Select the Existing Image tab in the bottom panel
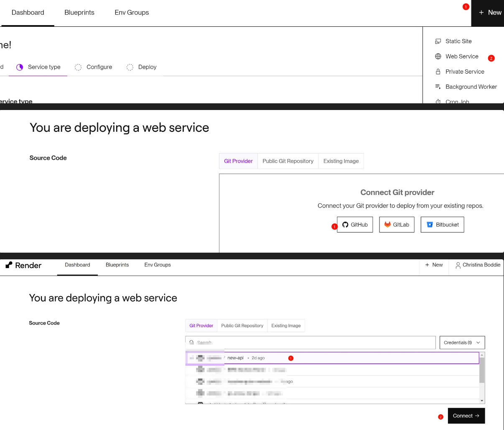504x430 pixels. pyautogui.click(x=286, y=325)
